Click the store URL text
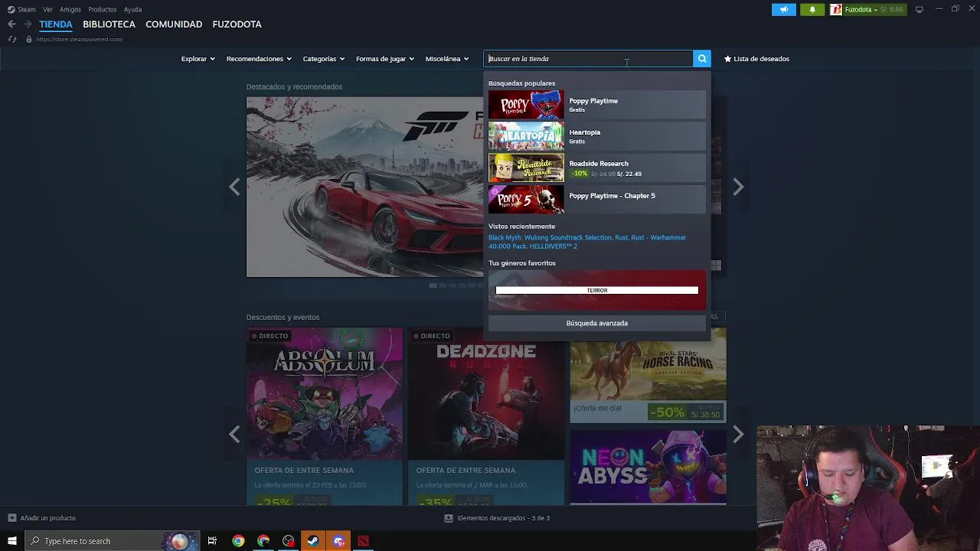Image resolution: width=980 pixels, height=551 pixels. click(x=79, y=39)
